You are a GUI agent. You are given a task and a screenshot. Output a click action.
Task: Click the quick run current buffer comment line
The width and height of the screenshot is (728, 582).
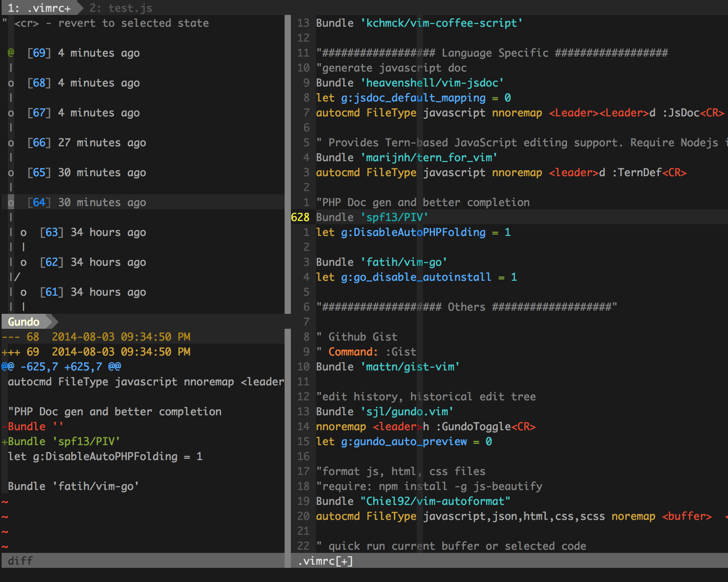pos(451,546)
